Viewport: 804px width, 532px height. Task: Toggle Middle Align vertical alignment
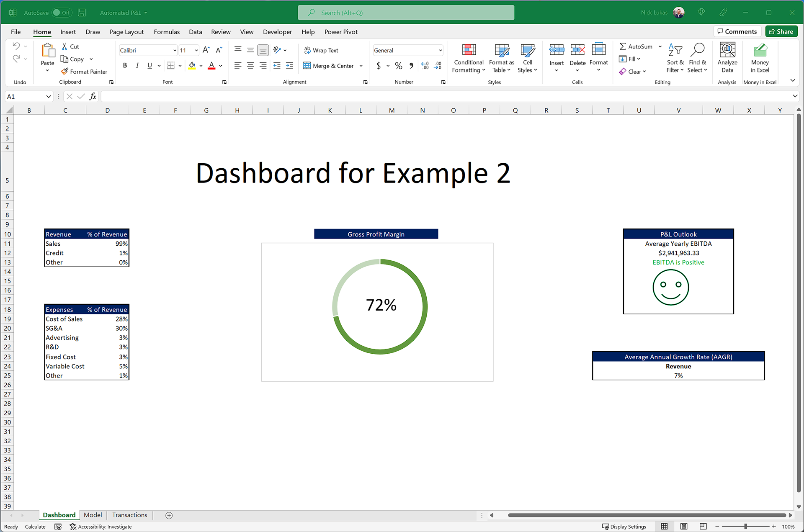pos(250,50)
